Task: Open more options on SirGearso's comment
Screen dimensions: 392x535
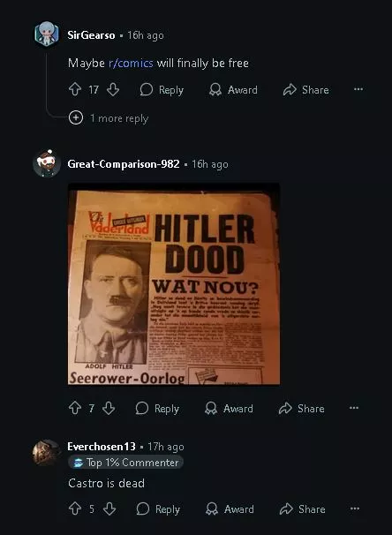Action: click(358, 89)
